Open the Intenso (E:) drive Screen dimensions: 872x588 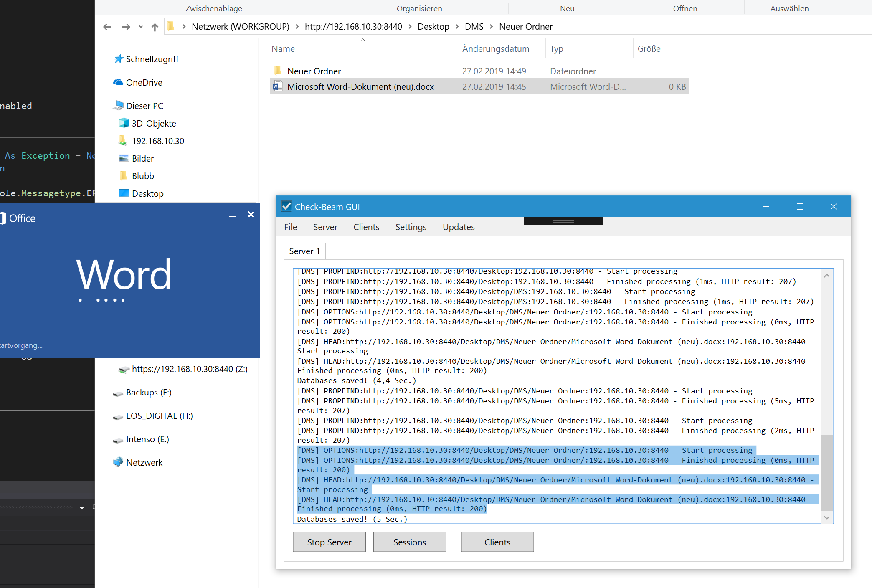pos(147,439)
